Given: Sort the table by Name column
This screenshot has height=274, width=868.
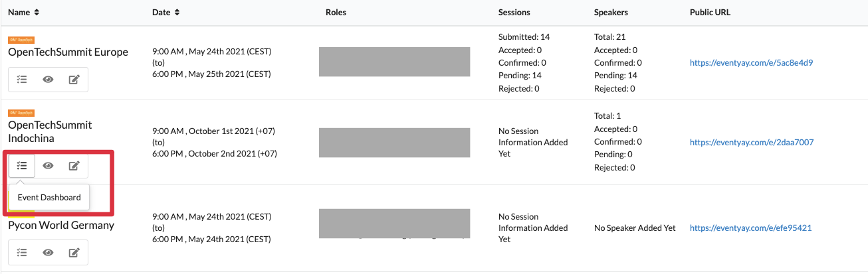Looking at the screenshot, I should point(24,12).
